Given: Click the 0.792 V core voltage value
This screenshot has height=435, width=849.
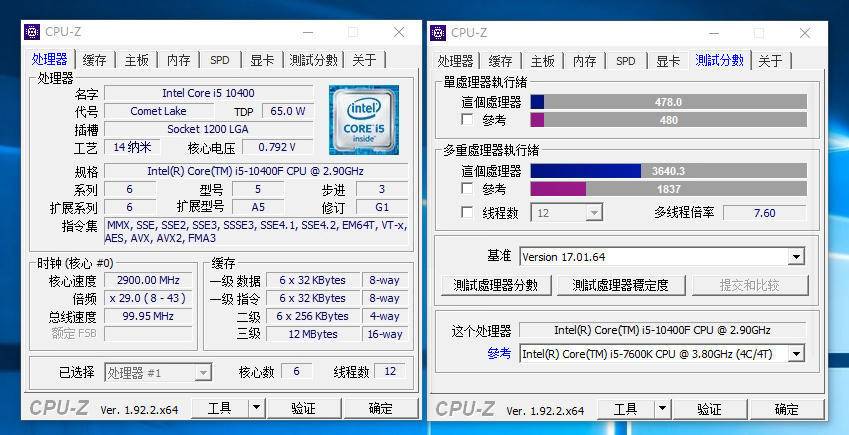Looking at the screenshot, I should (277, 147).
